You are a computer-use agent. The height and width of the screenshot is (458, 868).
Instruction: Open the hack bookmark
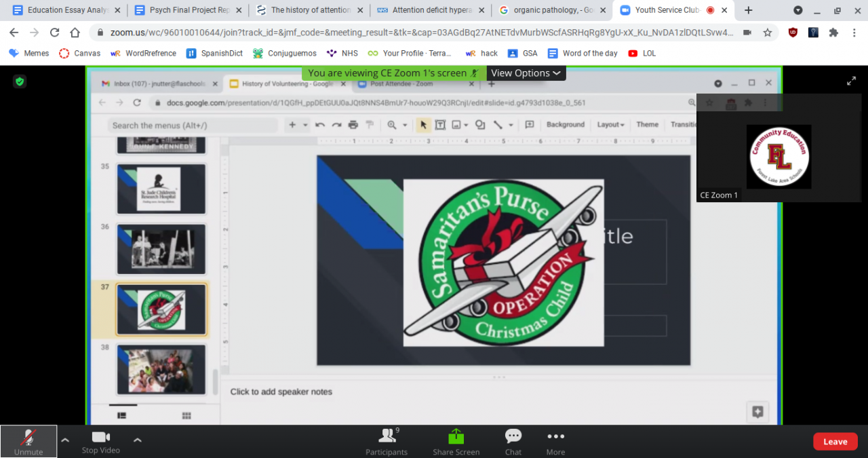(x=482, y=53)
